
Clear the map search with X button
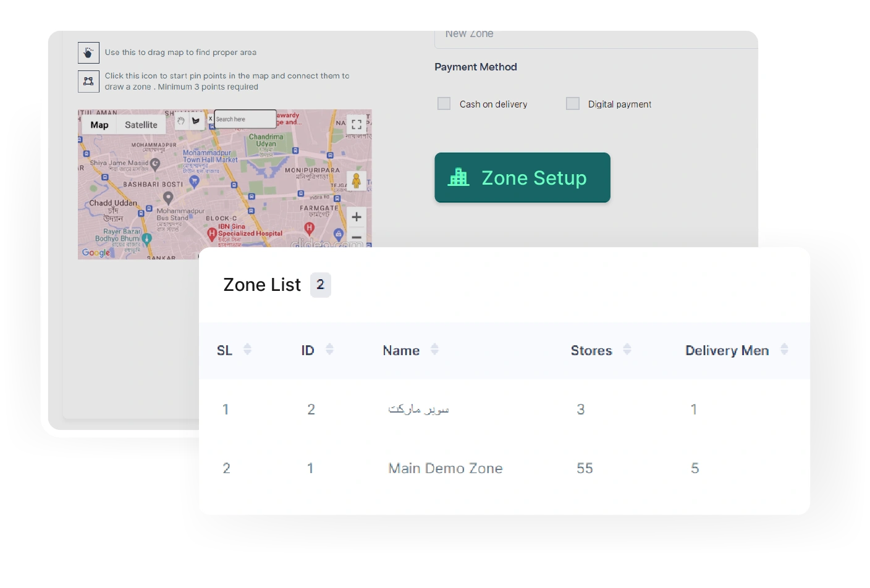coord(210,119)
